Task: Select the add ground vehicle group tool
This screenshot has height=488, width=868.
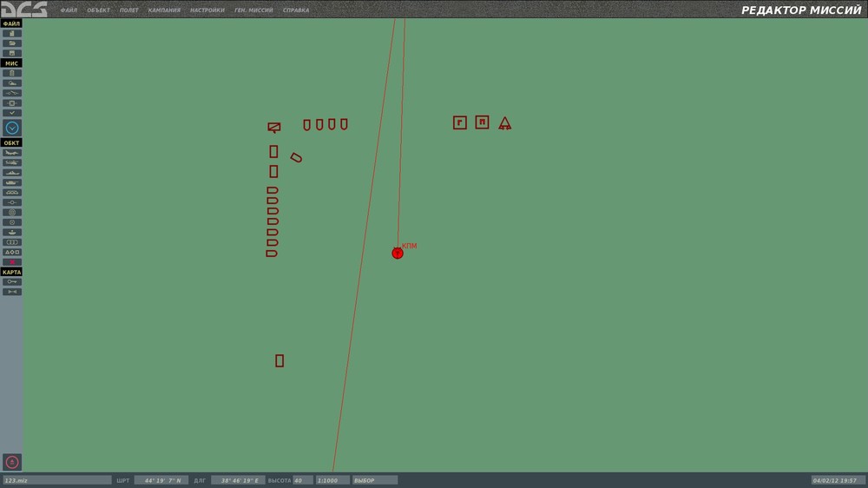Action: click(11, 183)
